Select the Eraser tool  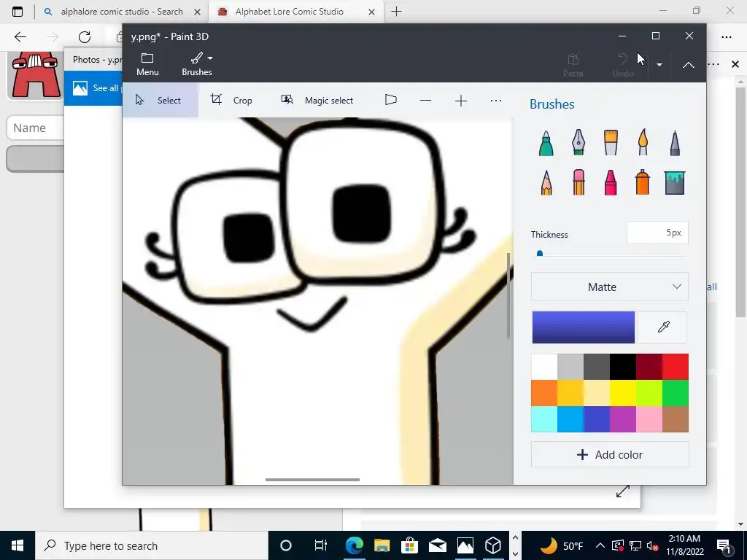tap(578, 182)
